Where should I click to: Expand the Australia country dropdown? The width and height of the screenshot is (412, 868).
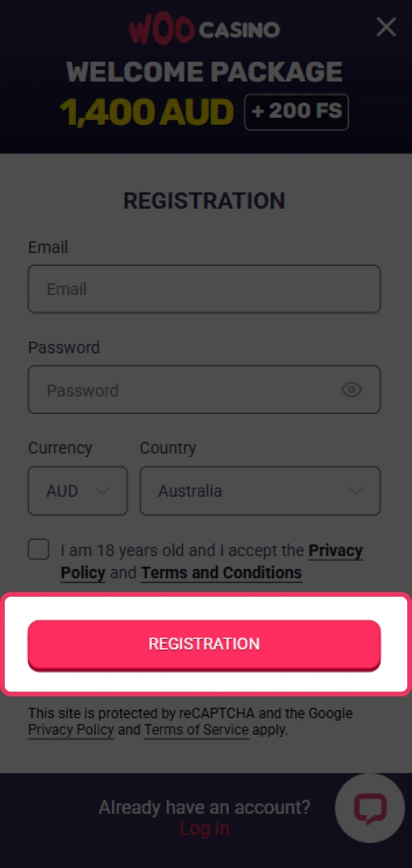coord(260,490)
